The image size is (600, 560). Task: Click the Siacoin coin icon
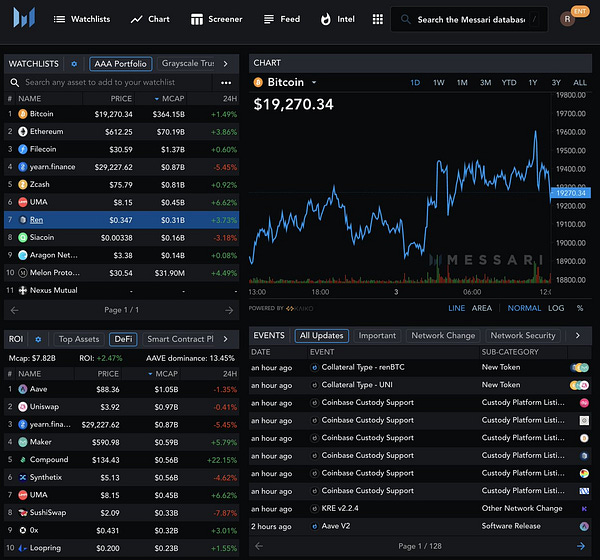[x=23, y=237]
